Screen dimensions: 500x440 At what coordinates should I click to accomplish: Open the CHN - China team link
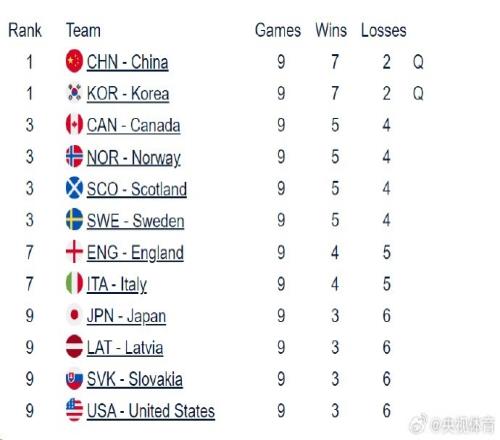(127, 62)
